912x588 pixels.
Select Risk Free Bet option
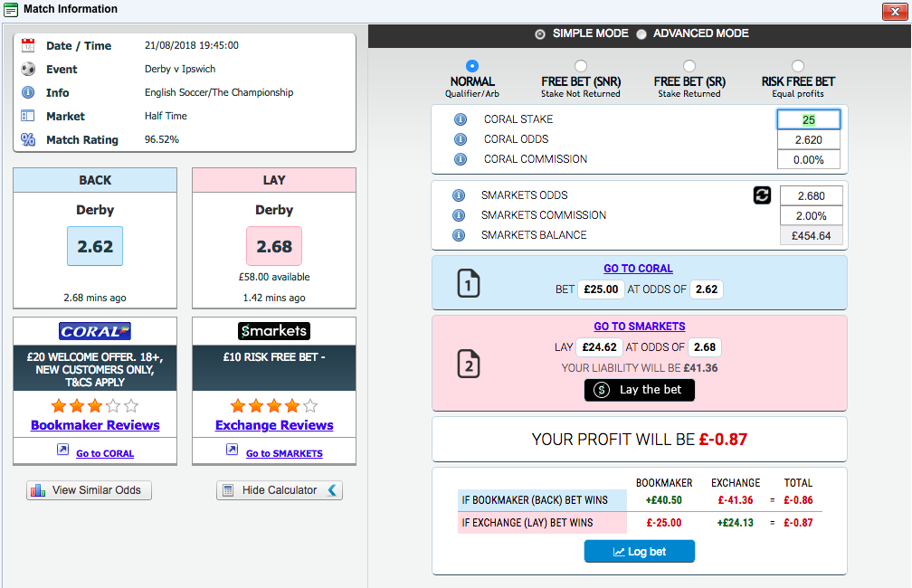coord(798,66)
